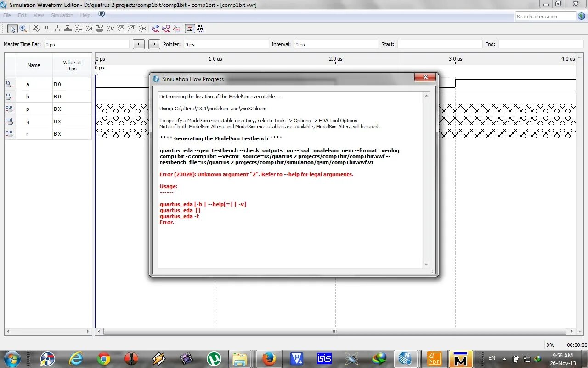Click the feedback speech bubble icon
This screenshot has width=588, height=368.
coord(102,15)
